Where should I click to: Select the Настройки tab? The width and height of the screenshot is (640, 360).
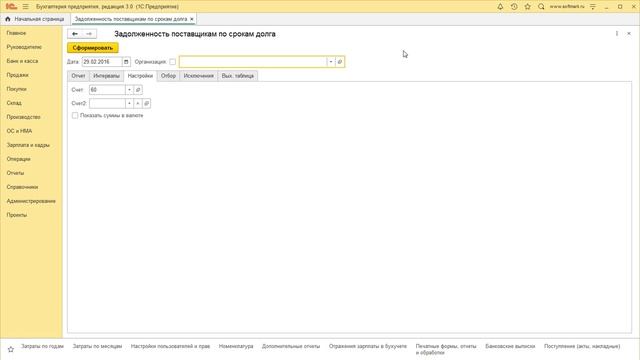click(x=140, y=76)
